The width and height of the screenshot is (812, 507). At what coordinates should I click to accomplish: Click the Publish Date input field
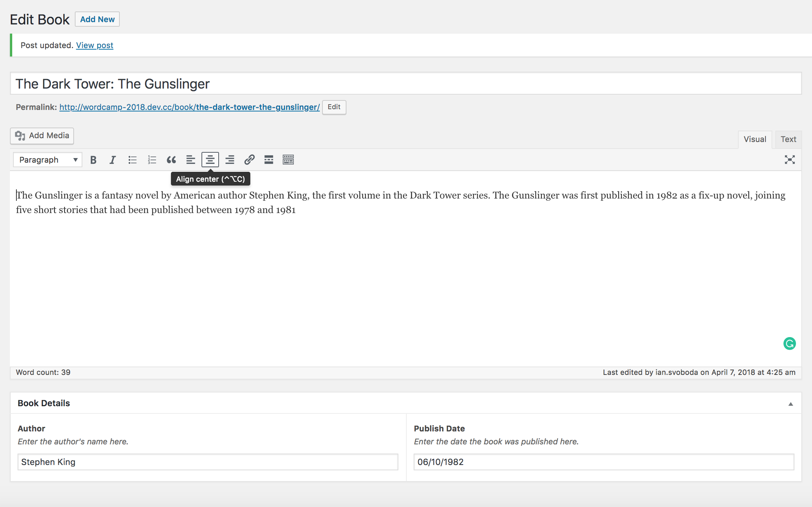[604, 462]
